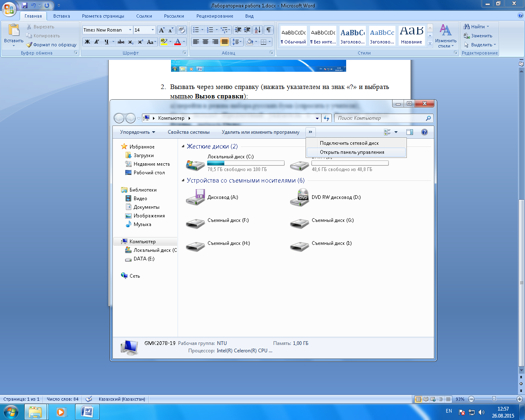Click the Zoom In plus button
This screenshot has width=525, height=420.
(519, 399)
